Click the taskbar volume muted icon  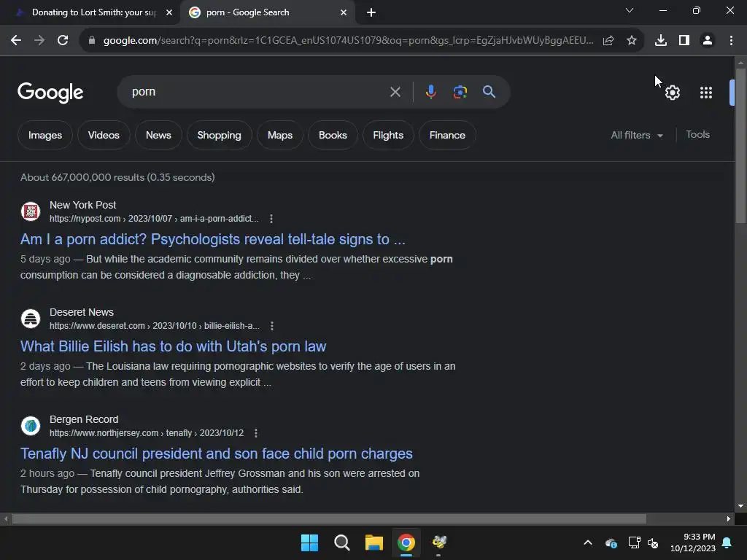pyautogui.click(x=653, y=542)
